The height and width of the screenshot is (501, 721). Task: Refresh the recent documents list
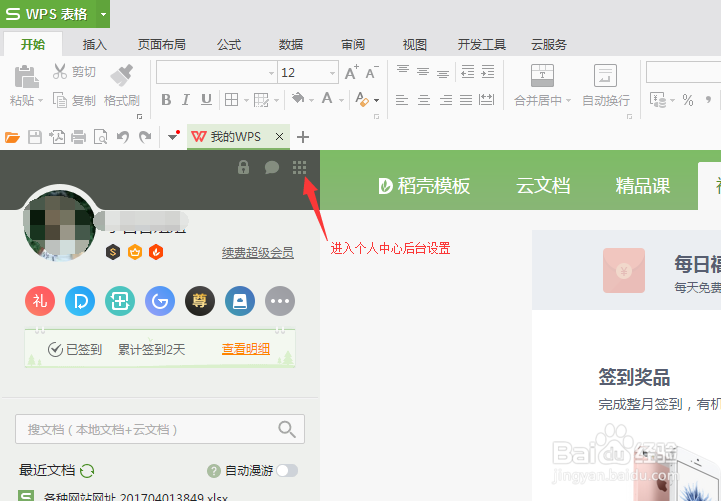point(87,471)
